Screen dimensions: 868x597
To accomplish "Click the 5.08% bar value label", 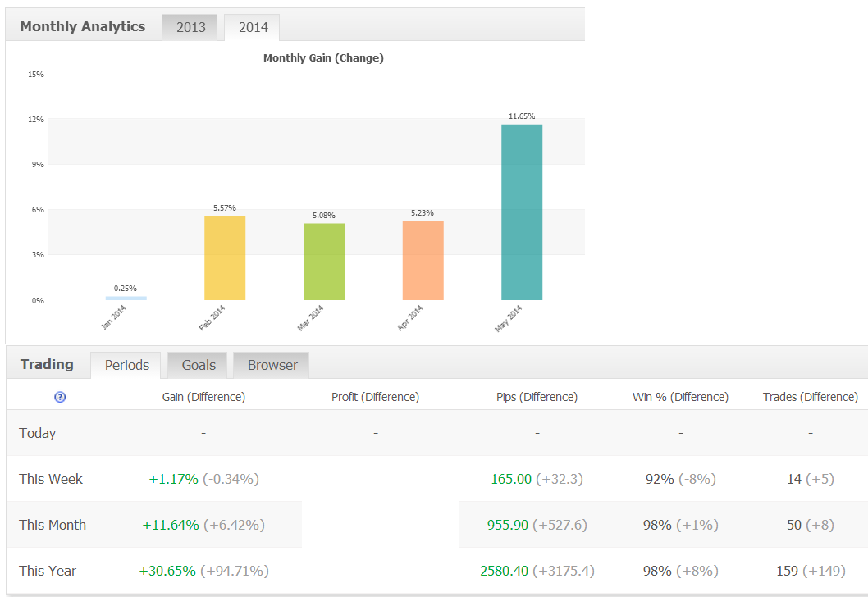I will click(x=324, y=215).
